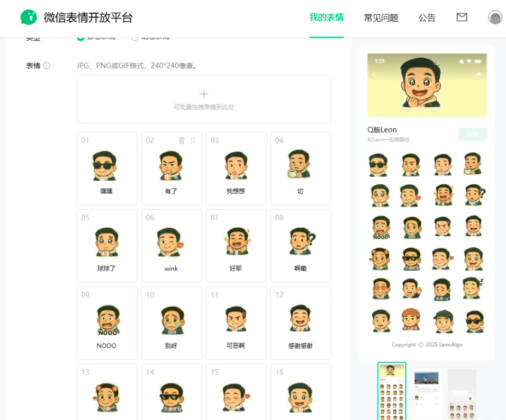Select the partially hidden right type radio
This screenshot has height=420, width=506.
(134, 38)
